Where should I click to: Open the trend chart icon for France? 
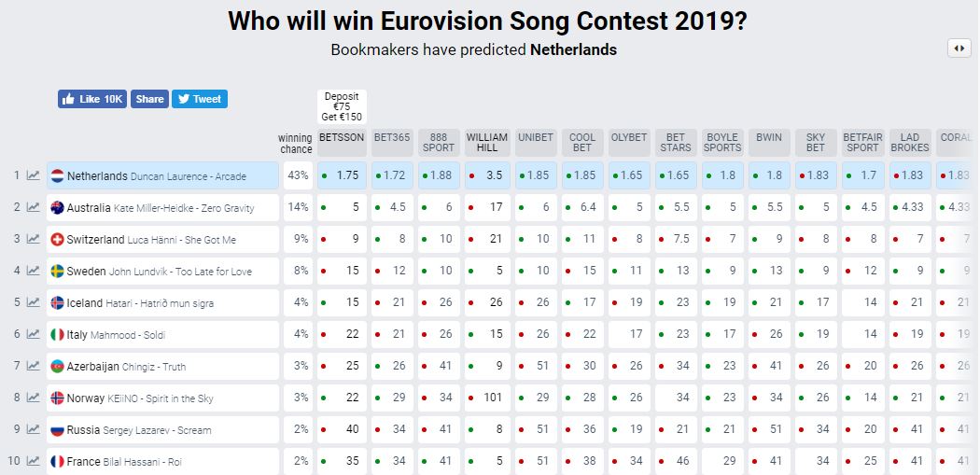coord(33,461)
